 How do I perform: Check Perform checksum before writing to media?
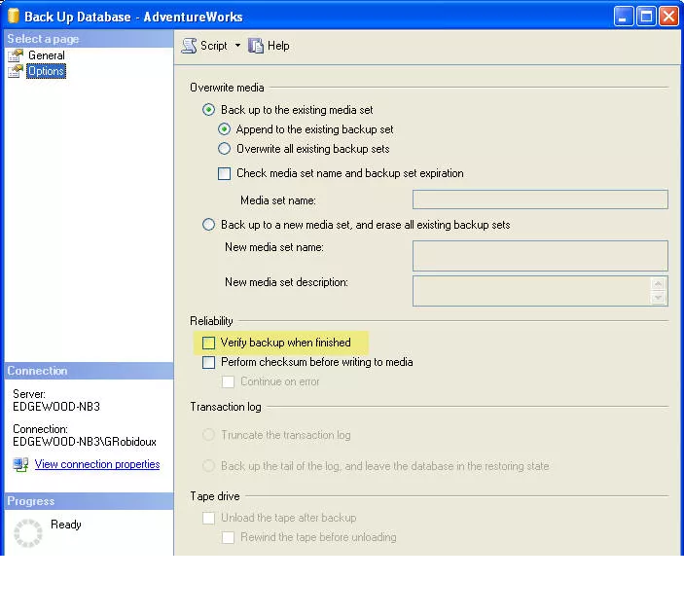tap(208, 362)
